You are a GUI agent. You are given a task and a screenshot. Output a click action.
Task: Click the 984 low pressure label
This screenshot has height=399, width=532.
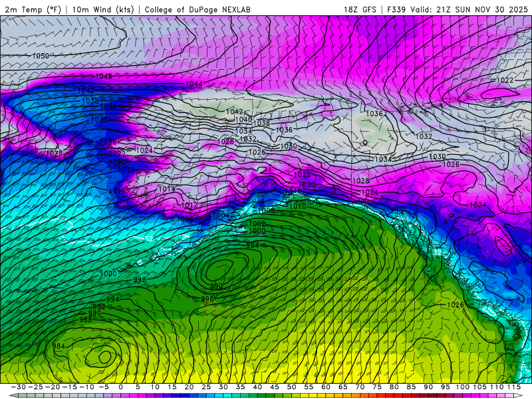point(59,346)
